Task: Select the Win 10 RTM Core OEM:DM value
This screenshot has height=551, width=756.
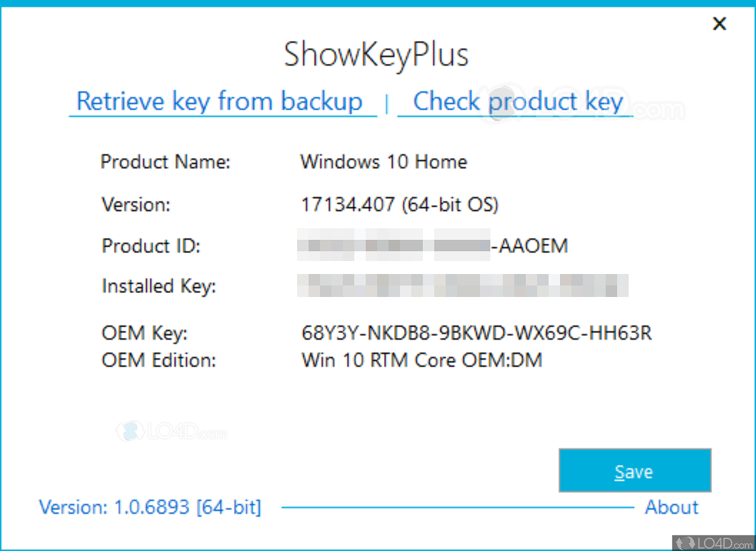Action: (422, 360)
